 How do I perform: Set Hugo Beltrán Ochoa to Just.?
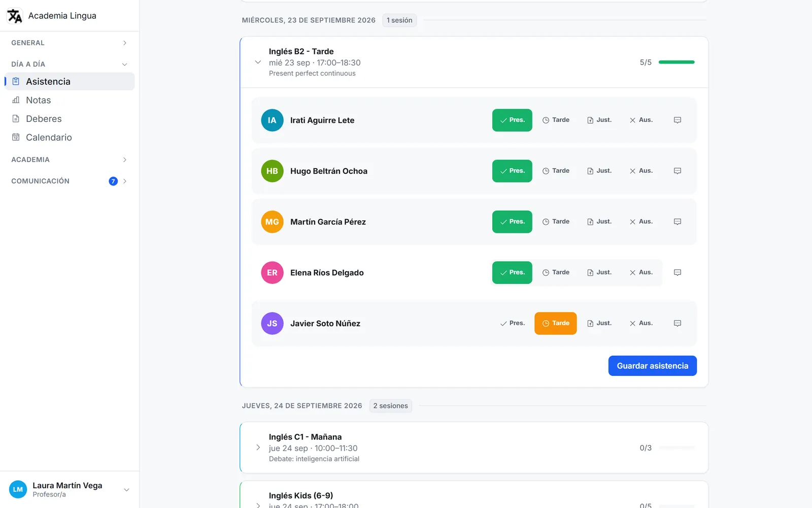point(599,171)
